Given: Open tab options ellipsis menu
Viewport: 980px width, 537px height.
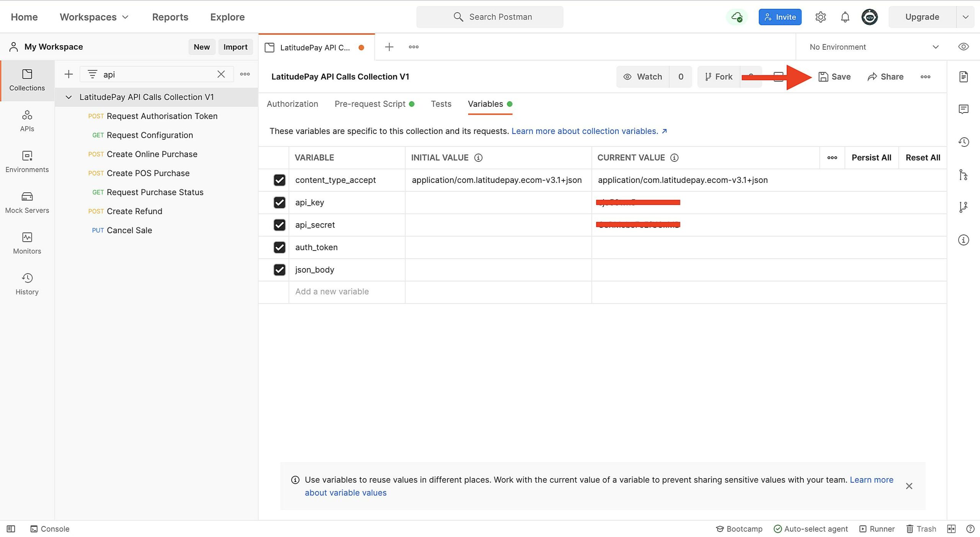Looking at the screenshot, I should coord(413,47).
